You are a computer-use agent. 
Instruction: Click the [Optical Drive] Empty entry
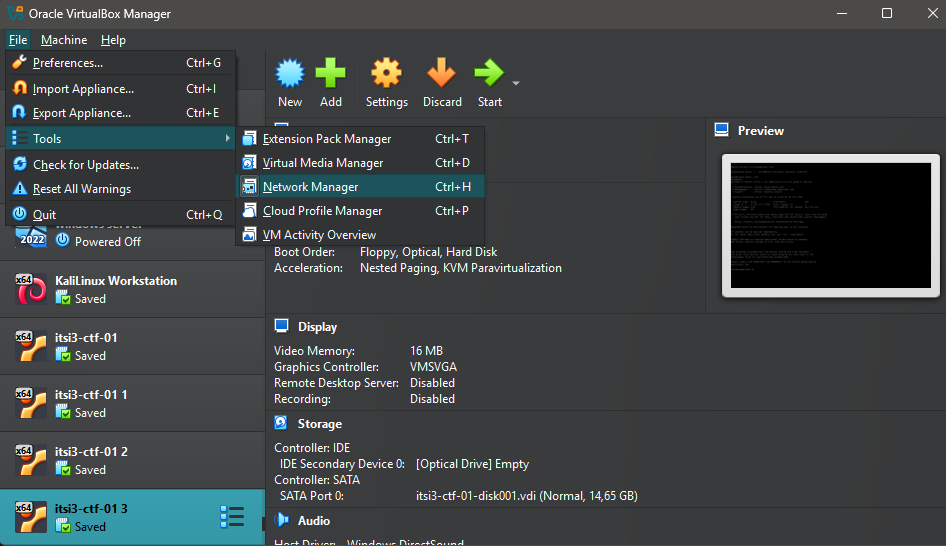472,464
